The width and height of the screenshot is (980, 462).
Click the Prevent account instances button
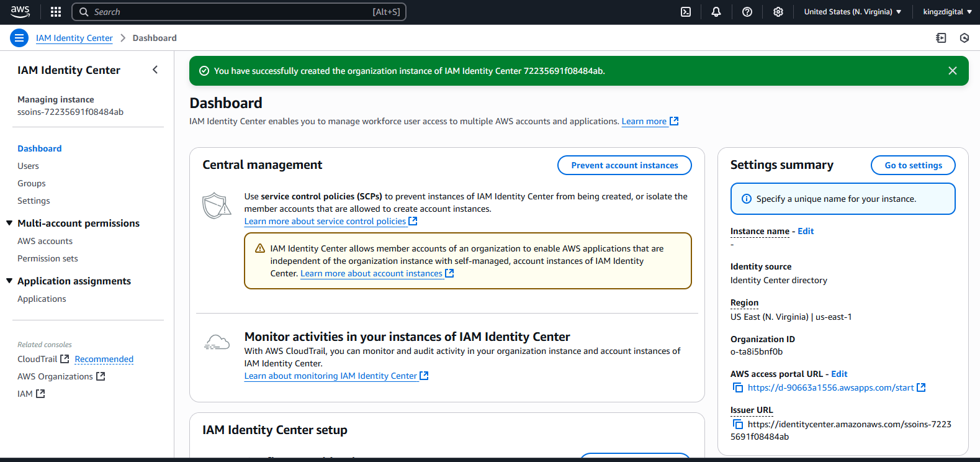click(624, 165)
